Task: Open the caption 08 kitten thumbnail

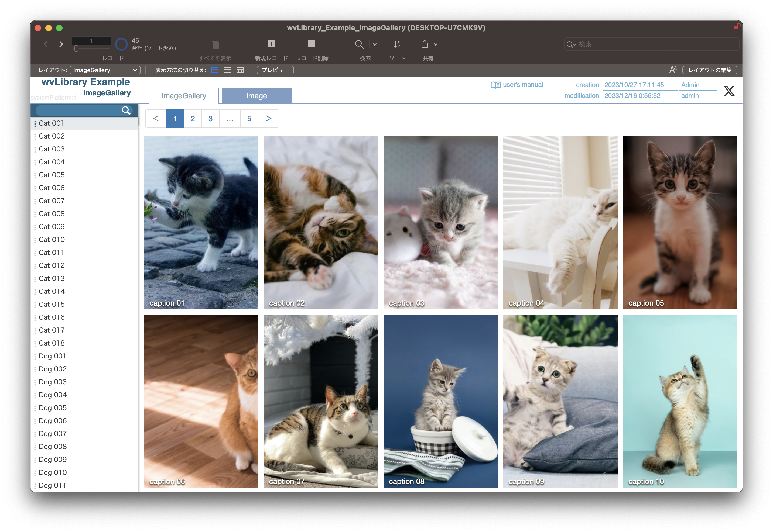Action: click(440, 401)
